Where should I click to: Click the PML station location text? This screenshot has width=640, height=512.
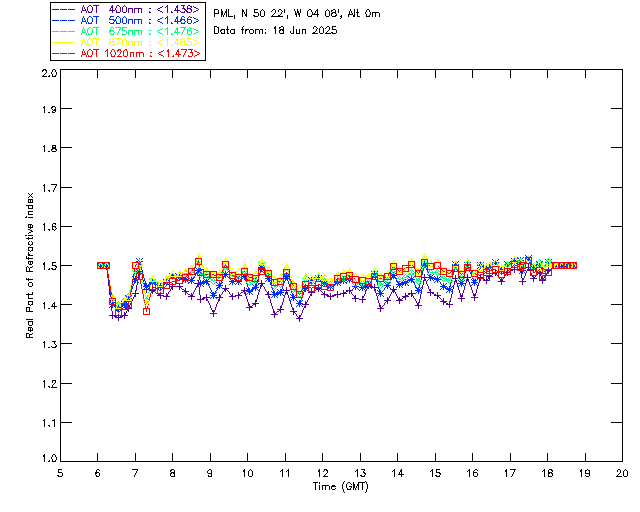[297, 14]
